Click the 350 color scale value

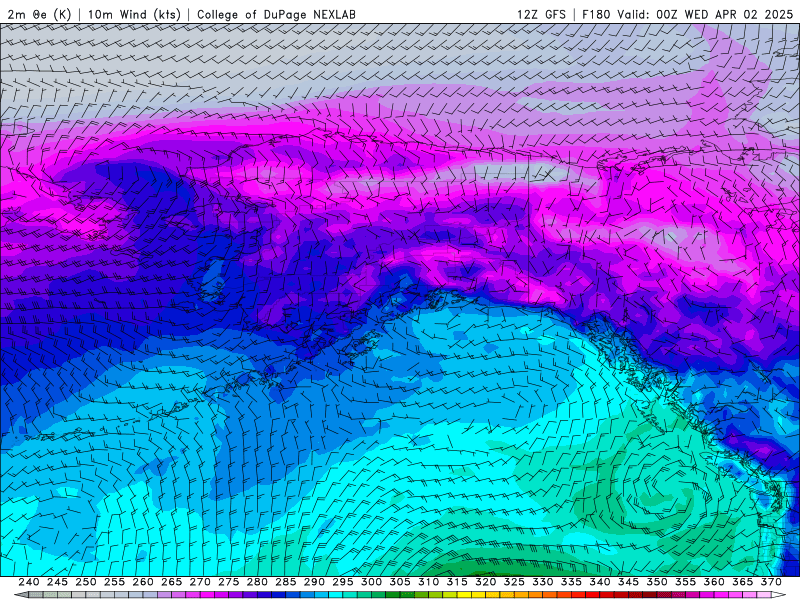pyautogui.click(x=657, y=582)
